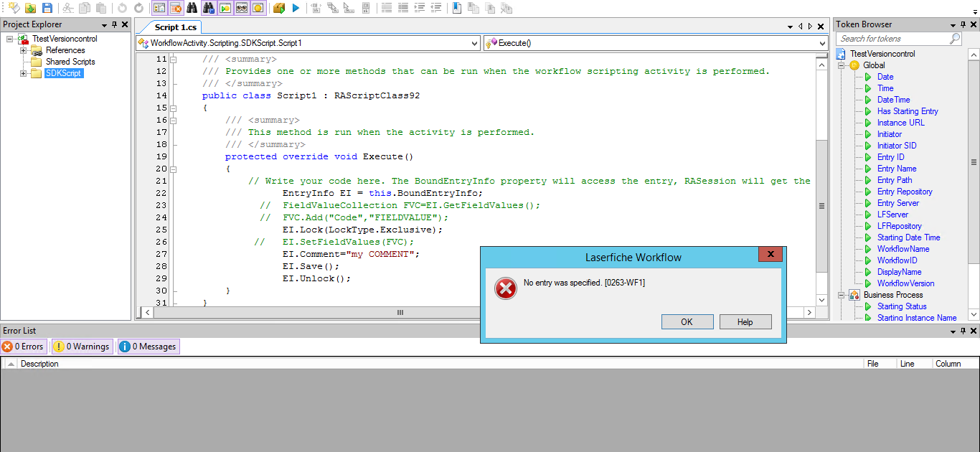This screenshot has width=980, height=452.
Task: Click the increase indent toolbar icon
Action: coord(420,8)
